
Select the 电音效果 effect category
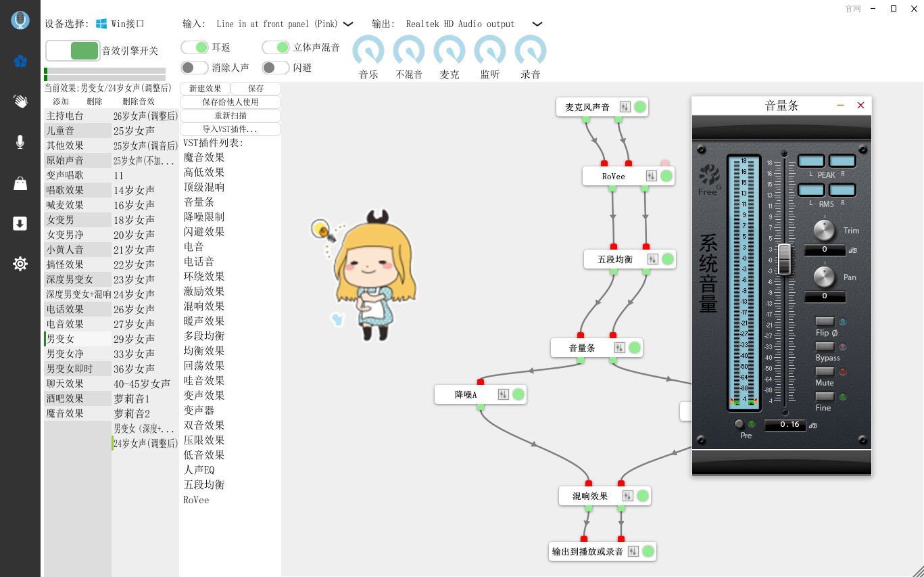[x=78, y=324]
